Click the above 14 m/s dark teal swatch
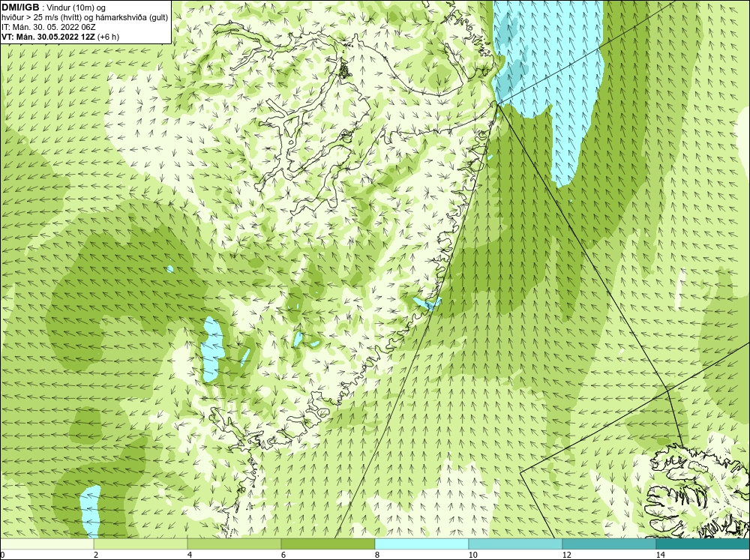 703,544
